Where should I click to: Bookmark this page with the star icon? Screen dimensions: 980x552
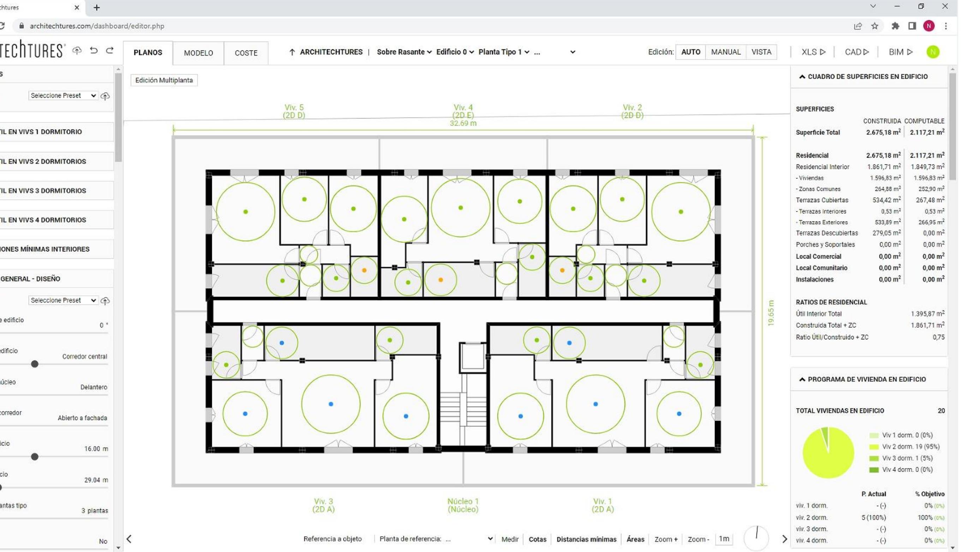point(874,26)
